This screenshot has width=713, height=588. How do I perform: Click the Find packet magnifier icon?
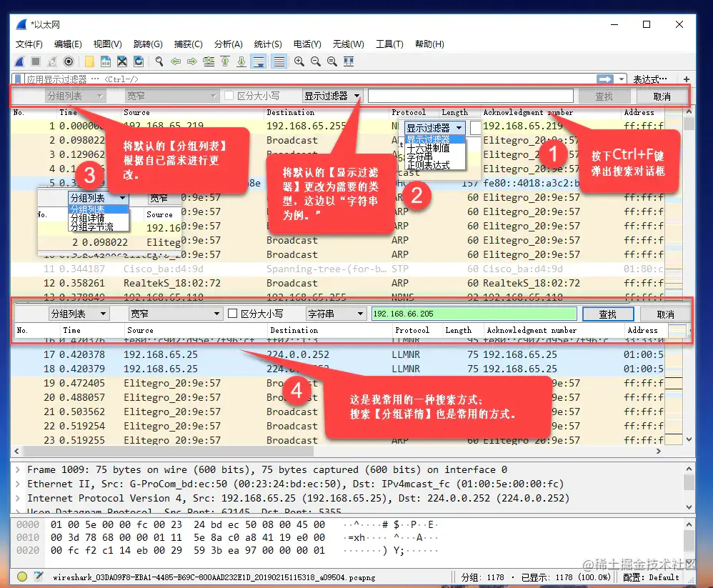pos(159,61)
